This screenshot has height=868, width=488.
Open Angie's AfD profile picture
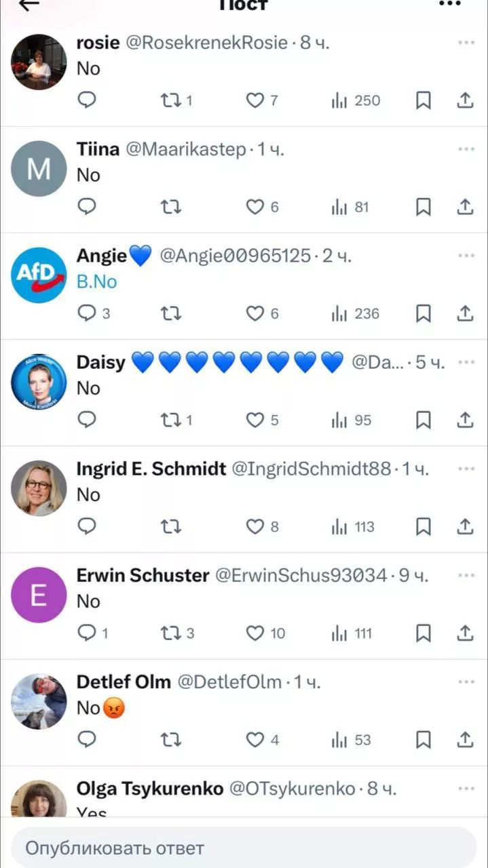39,275
